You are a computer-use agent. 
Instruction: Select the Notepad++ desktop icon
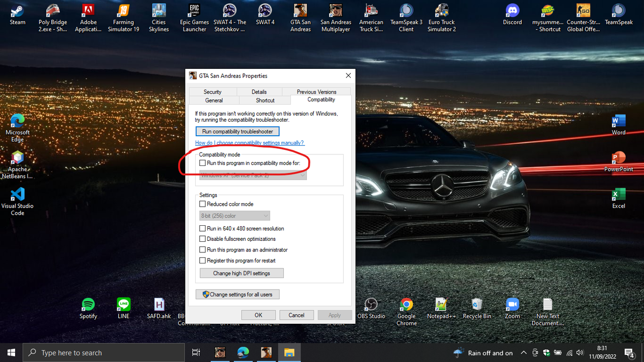441,308
